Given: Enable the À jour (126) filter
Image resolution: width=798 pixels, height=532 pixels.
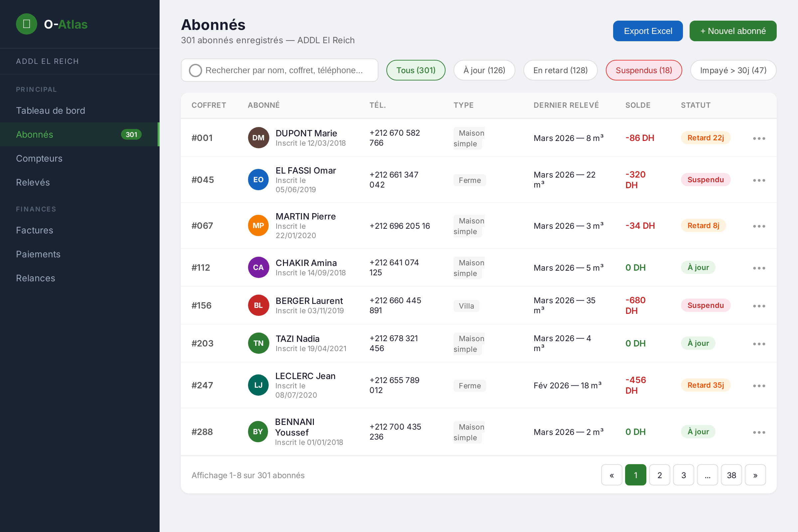Looking at the screenshot, I should tap(484, 70).
